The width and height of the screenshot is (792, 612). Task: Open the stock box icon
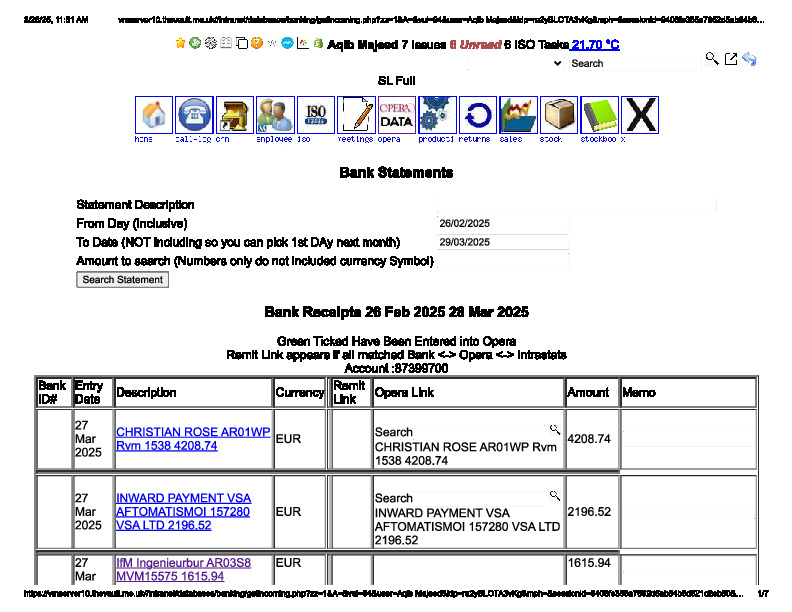pos(559,115)
